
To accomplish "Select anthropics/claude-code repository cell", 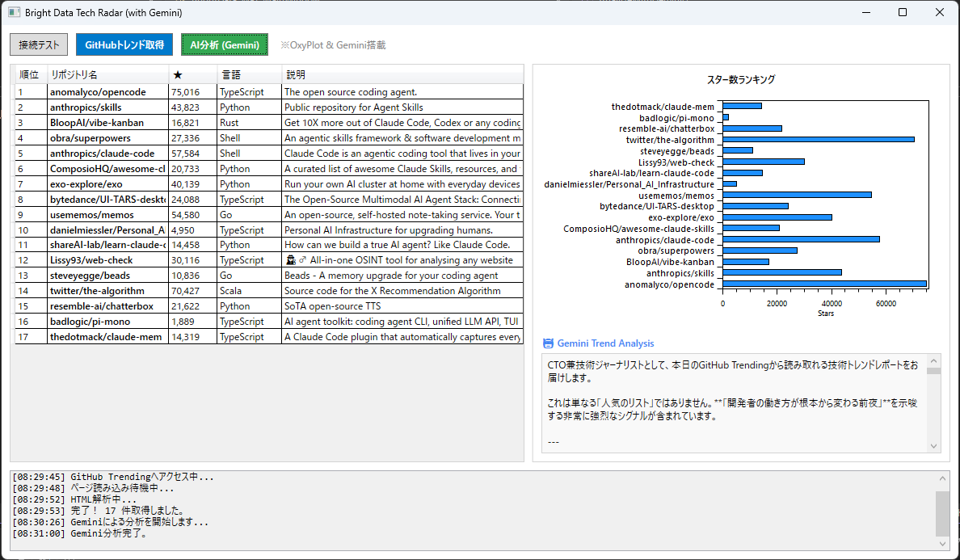I will (107, 153).
